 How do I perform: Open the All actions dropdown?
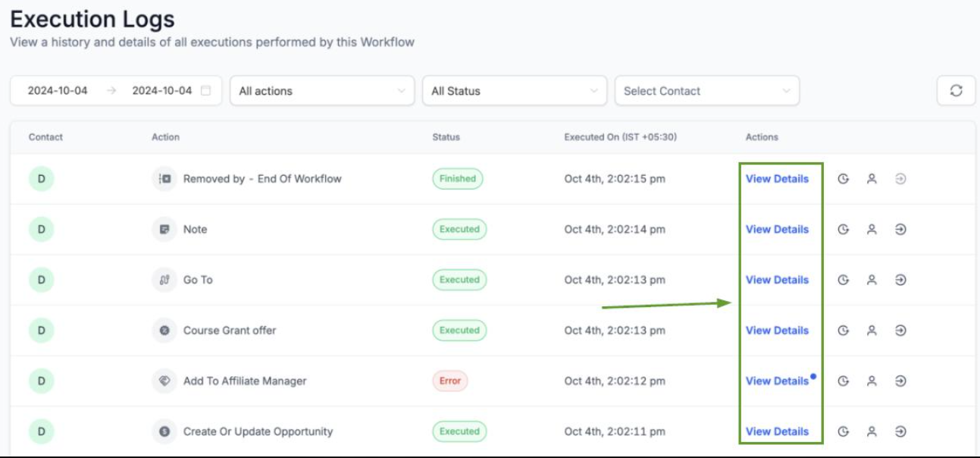coord(322,91)
